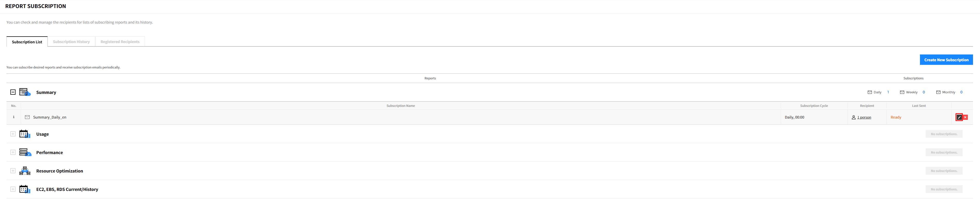The image size is (980, 200).
Task: Select the Summary_Daily_en subscription name
Action: (49, 117)
